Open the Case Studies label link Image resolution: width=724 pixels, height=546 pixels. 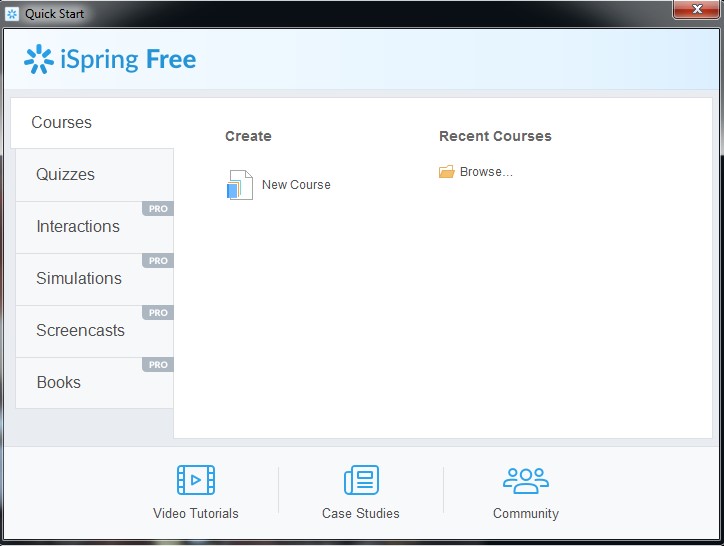pos(361,514)
